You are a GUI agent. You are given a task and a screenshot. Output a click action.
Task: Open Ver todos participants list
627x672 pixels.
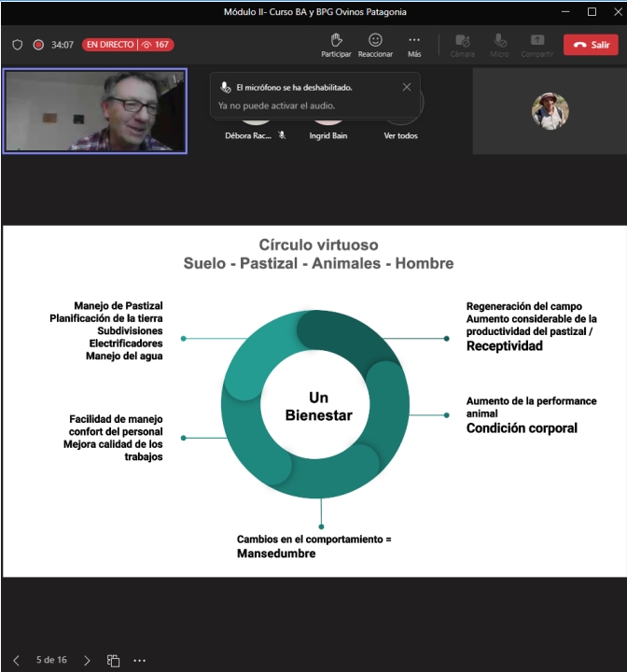tap(400, 135)
